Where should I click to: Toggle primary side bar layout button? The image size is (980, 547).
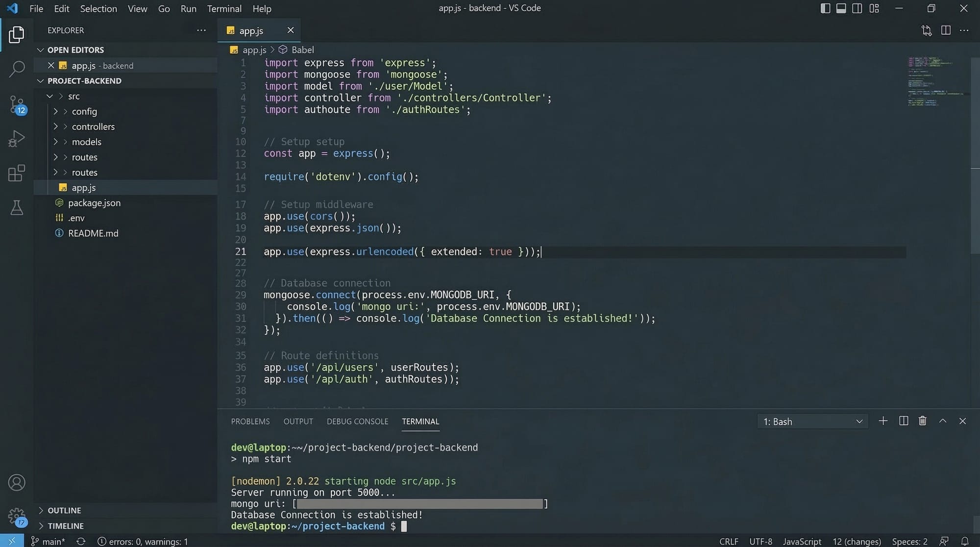(x=825, y=8)
